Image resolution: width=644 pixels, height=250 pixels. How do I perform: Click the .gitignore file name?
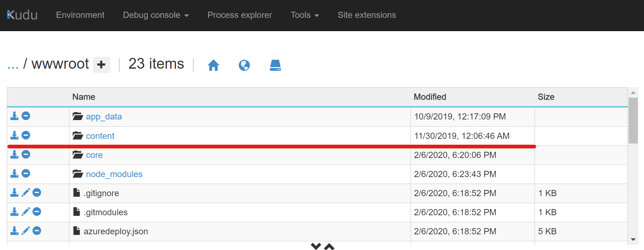(x=101, y=193)
